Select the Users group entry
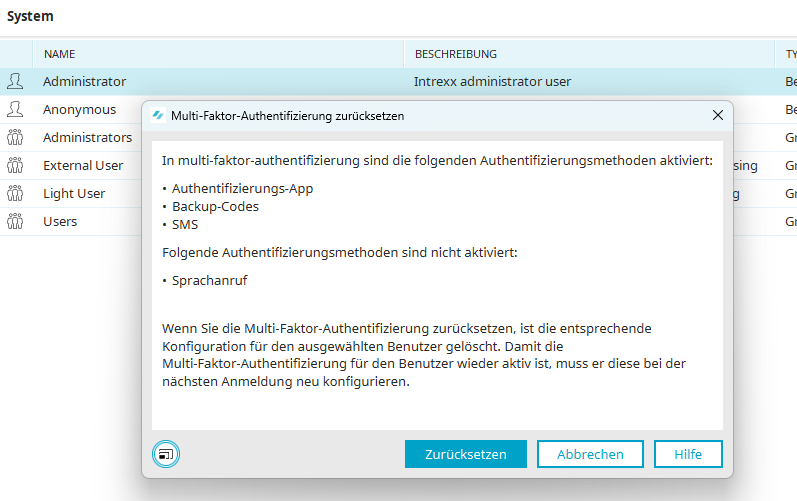This screenshot has width=797, height=501. click(60, 221)
